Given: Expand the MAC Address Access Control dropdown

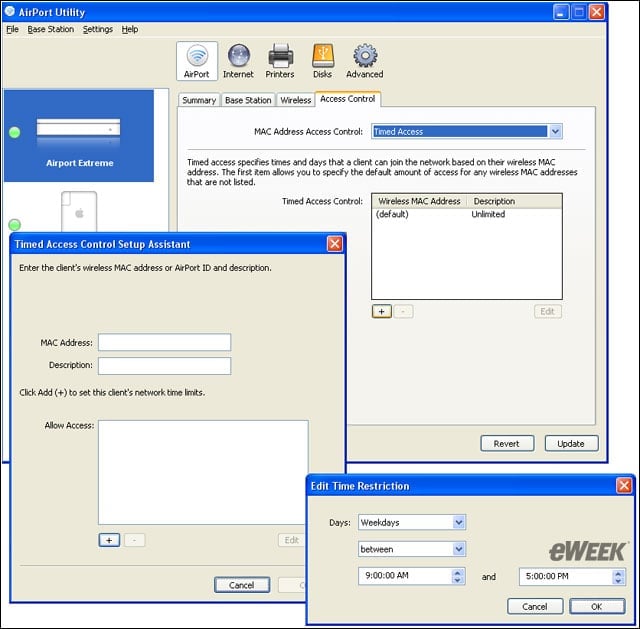Looking at the screenshot, I should (555, 131).
